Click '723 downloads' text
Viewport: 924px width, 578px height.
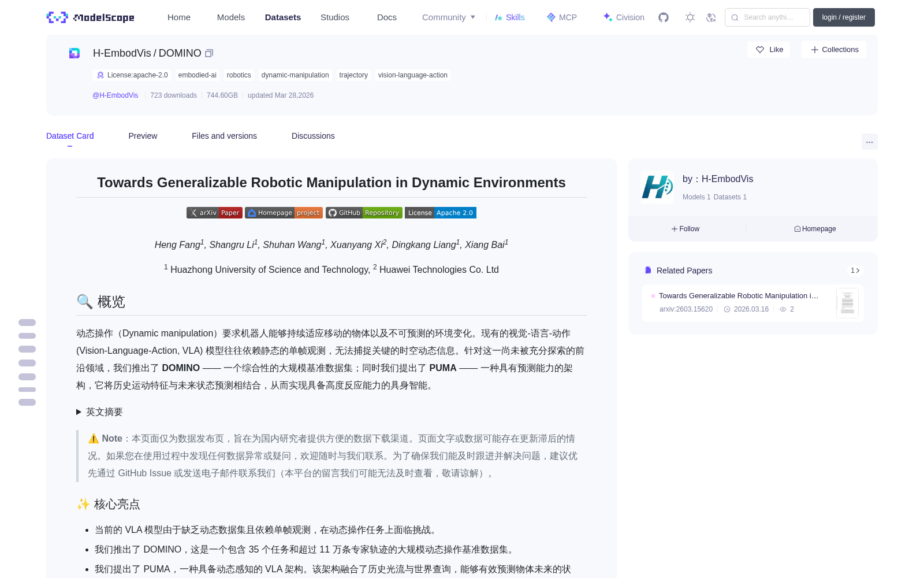(x=173, y=95)
